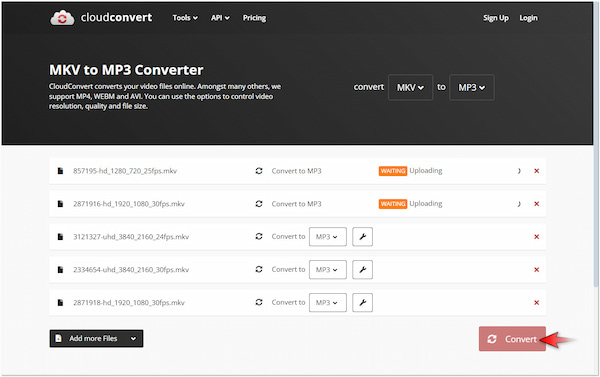Remove 2334654-uhd_3840_2160_30fps.mkv with red X
This screenshot has width=600, height=377.
point(536,269)
